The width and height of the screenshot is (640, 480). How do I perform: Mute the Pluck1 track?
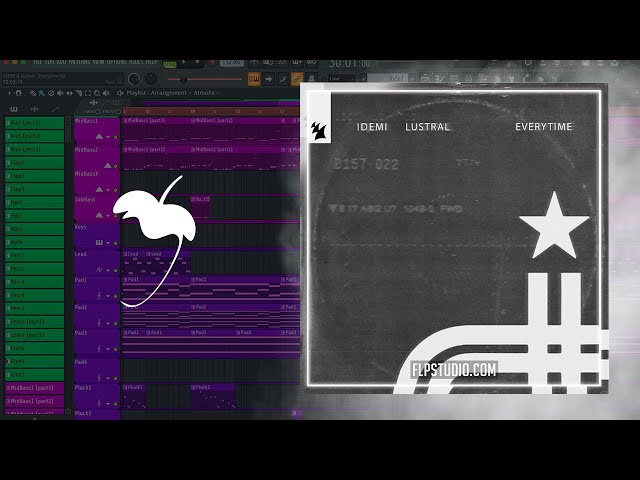(x=116, y=404)
